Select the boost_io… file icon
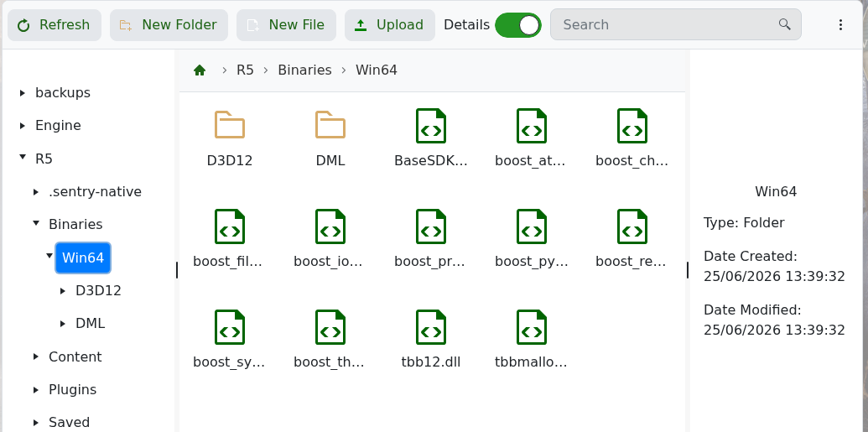 (330, 226)
